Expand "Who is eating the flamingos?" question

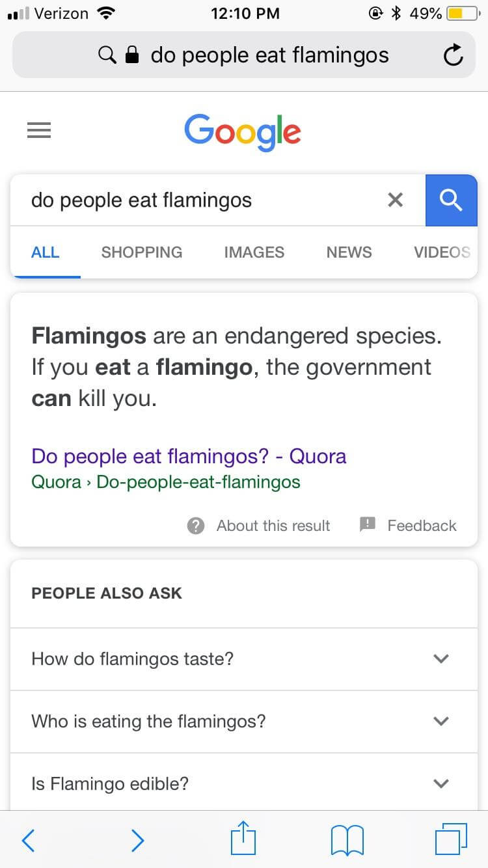click(x=441, y=721)
